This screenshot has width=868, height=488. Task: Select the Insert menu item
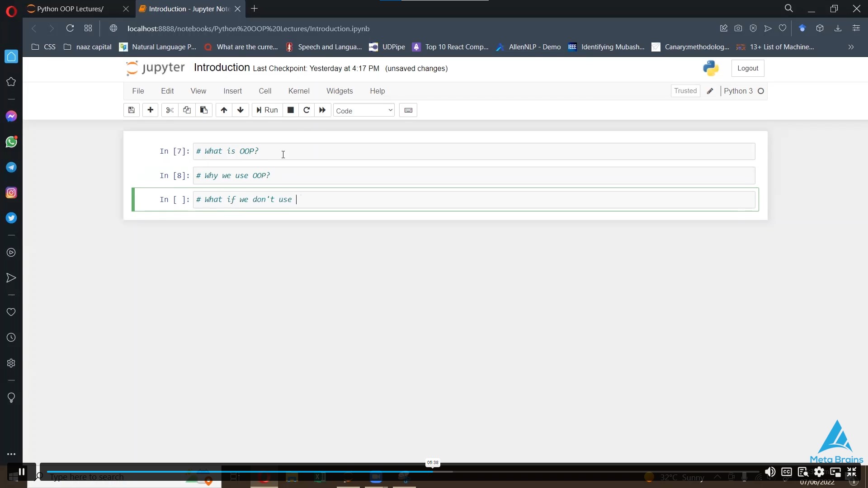click(x=232, y=90)
